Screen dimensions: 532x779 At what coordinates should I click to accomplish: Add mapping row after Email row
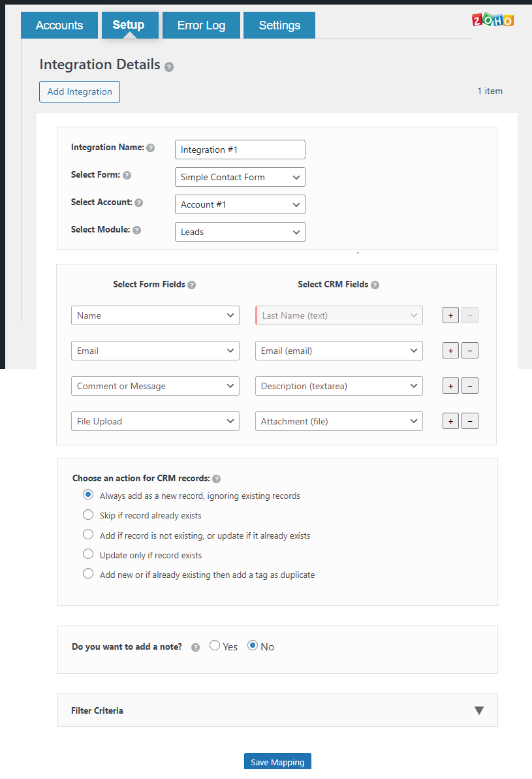pos(450,351)
